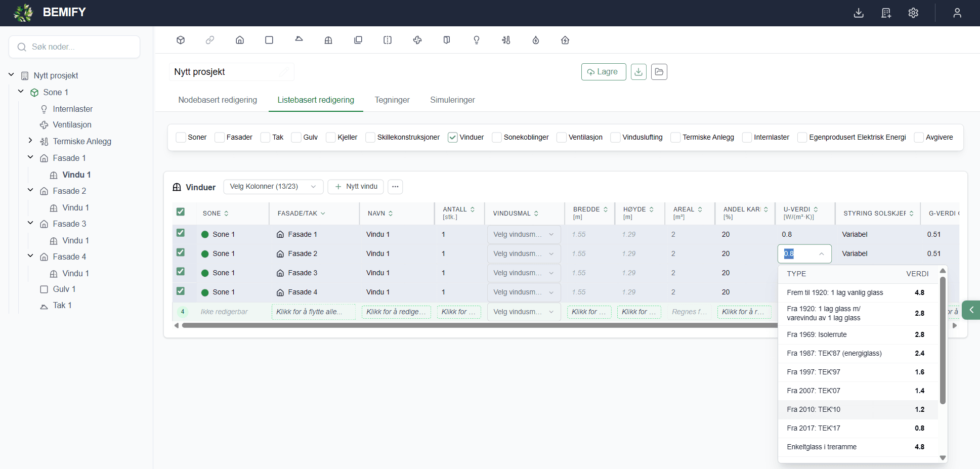Click the Søk noder search field

[x=74, y=47]
